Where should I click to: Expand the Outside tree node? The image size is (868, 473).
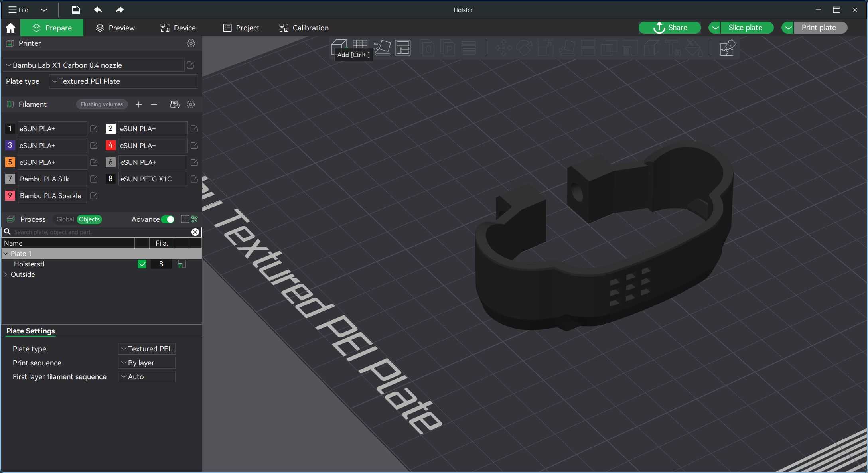(x=6, y=274)
